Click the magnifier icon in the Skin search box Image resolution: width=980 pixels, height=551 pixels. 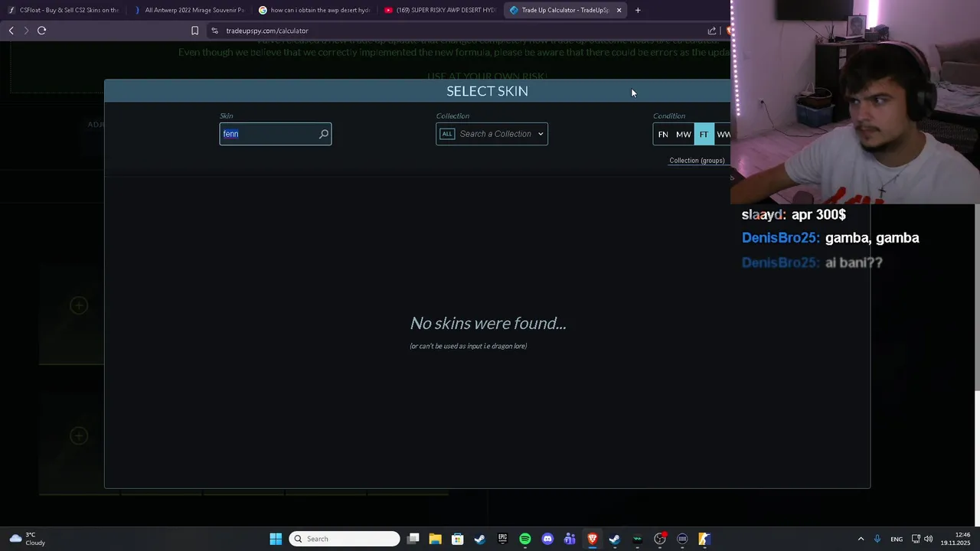pos(324,134)
